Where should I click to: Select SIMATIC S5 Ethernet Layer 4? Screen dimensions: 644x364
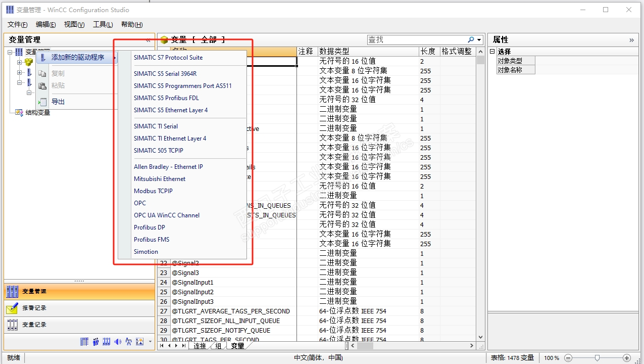pos(182,110)
